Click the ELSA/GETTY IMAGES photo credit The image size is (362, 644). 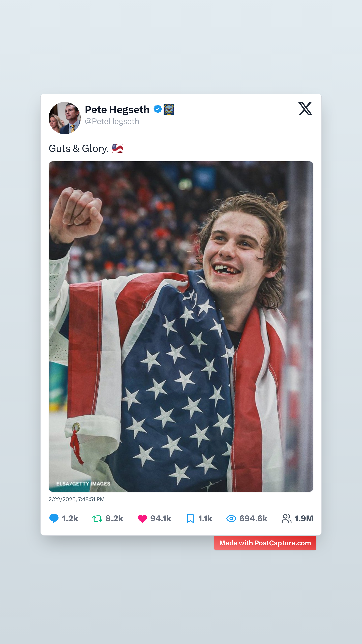tap(83, 484)
